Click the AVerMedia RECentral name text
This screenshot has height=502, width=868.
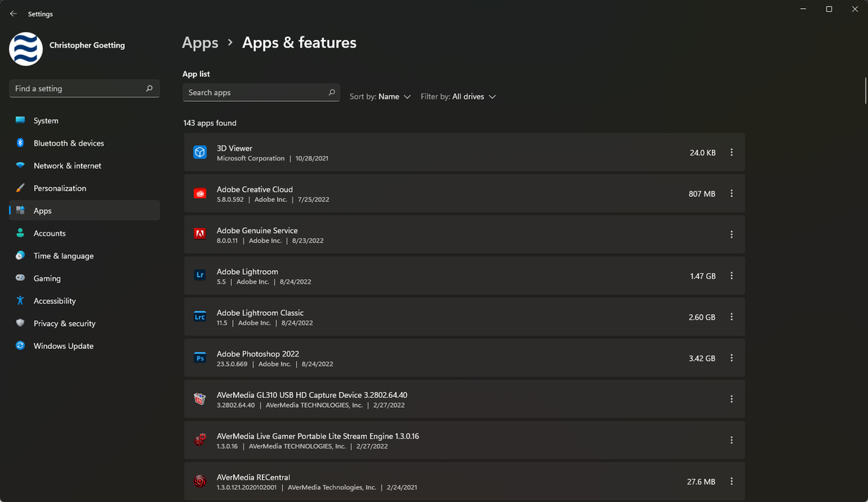pyautogui.click(x=253, y=477)
